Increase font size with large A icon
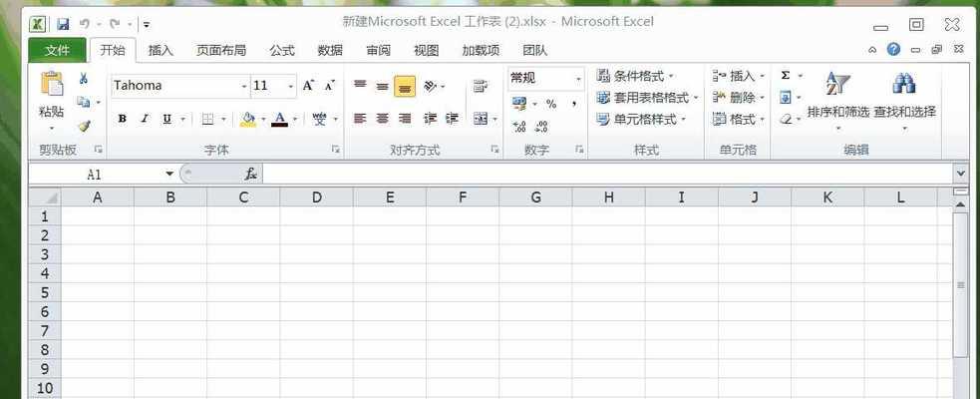The width and height of the screenshot is (980, 399). 309,86
